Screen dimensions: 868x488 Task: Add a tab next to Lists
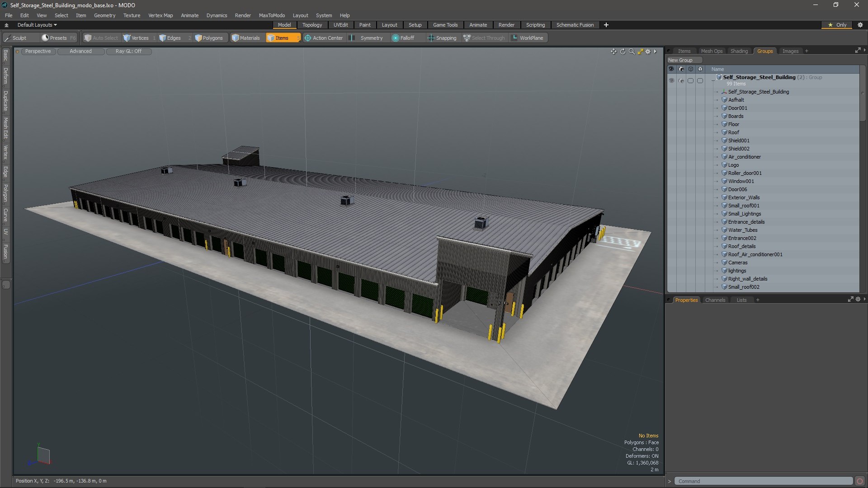point(758,300)
